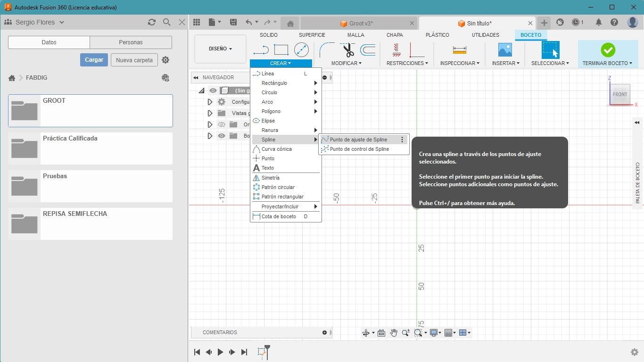644x362 pixels.
Task: Apply Horizontal/Vertical constraint icon
Action: [396, 49]
